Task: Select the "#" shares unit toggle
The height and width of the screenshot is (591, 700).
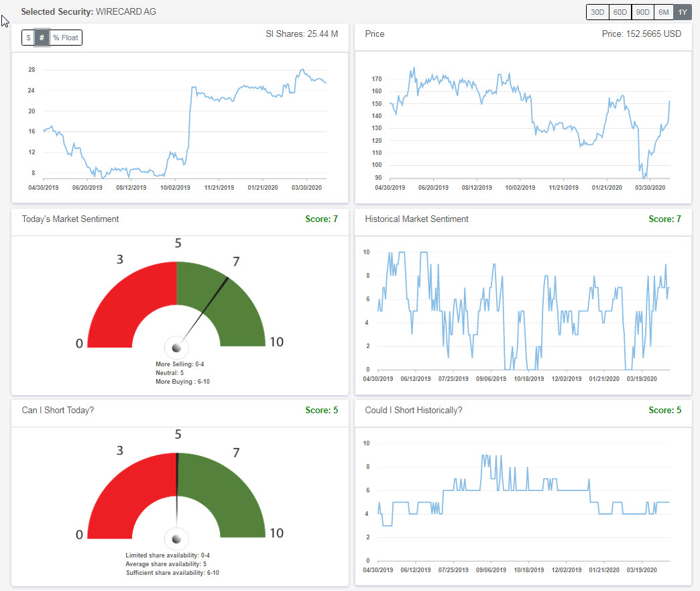Action: tap(40, 38)
